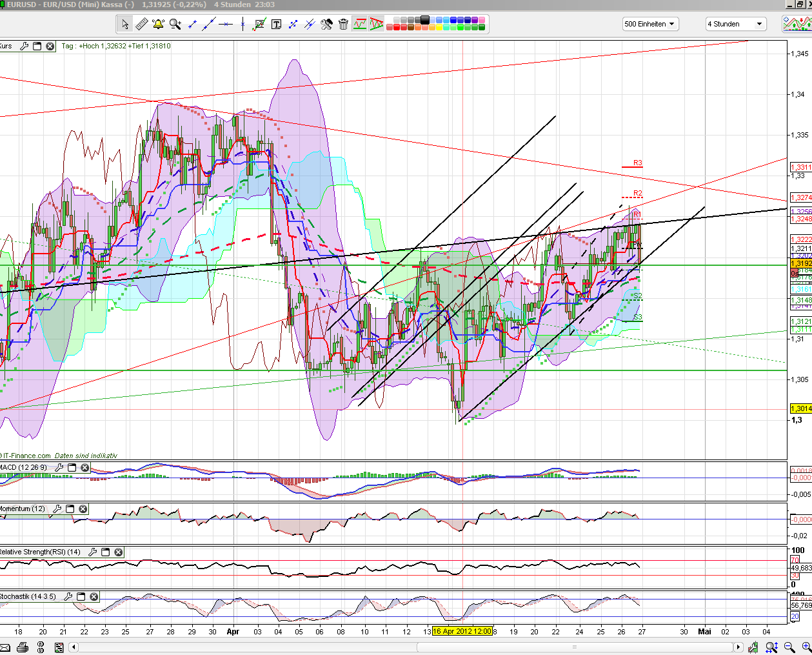Toggle the red-green line chart display button
812x655 pixels.
click(x=360, y=24)
